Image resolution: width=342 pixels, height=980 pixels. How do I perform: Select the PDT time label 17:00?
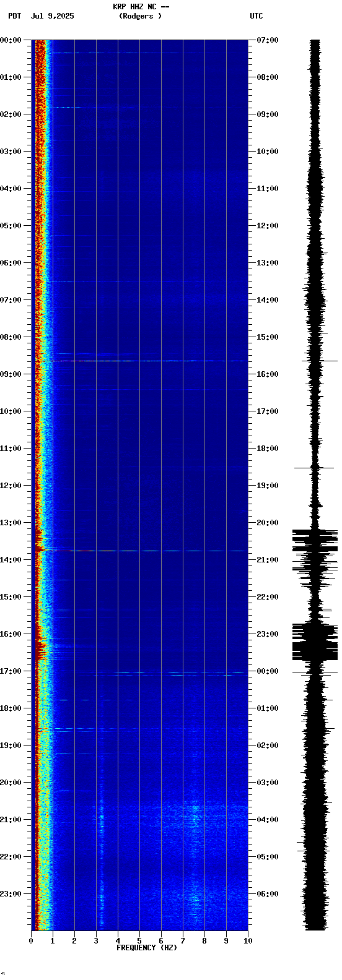click(11, 671)
